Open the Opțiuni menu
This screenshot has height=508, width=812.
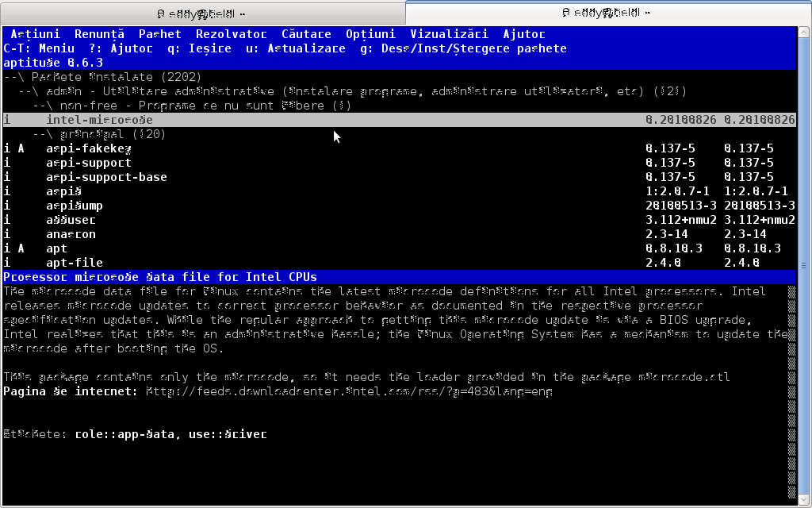pyautogui.click(x=371, y=34)
